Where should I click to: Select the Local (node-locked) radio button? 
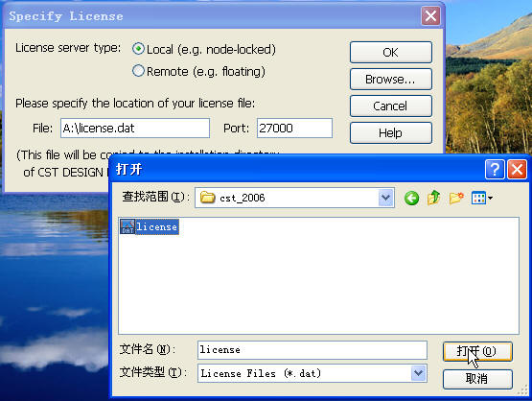tap(138, 49)
